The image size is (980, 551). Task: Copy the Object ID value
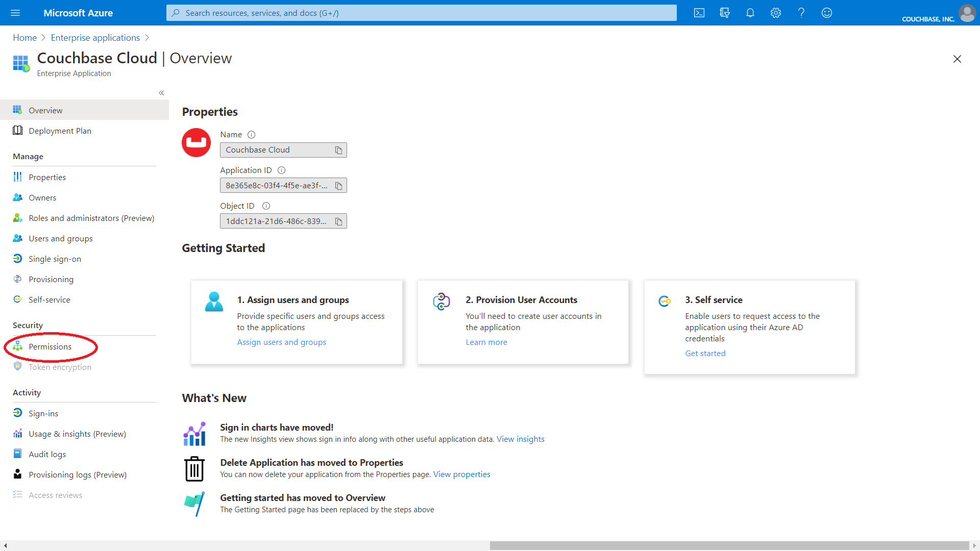click(x=338, y=221)
